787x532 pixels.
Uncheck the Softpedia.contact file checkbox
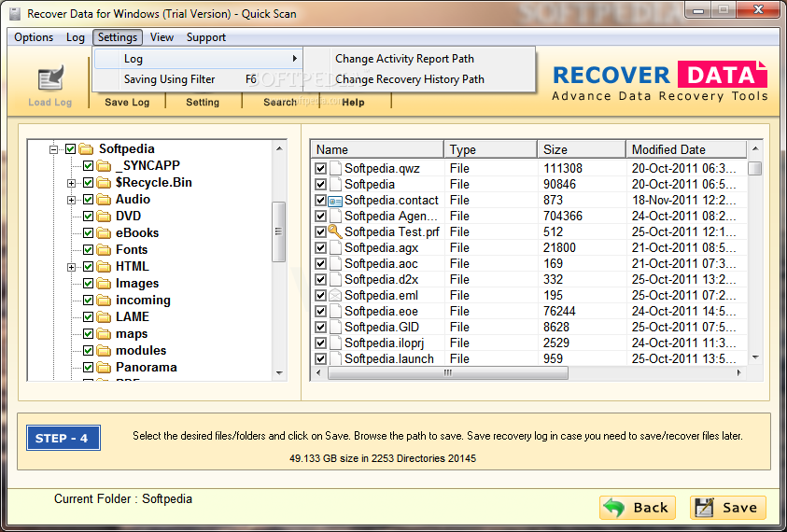click(321, 201)
